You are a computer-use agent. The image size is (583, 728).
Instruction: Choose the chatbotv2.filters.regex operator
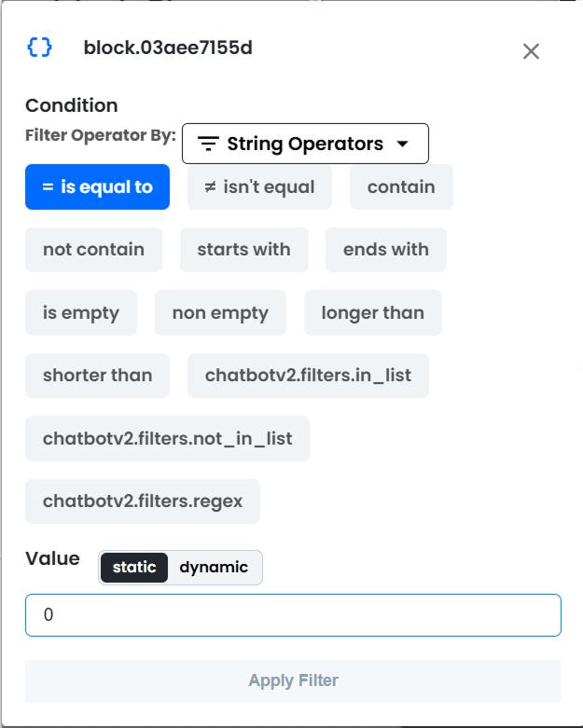coord(143,501)
